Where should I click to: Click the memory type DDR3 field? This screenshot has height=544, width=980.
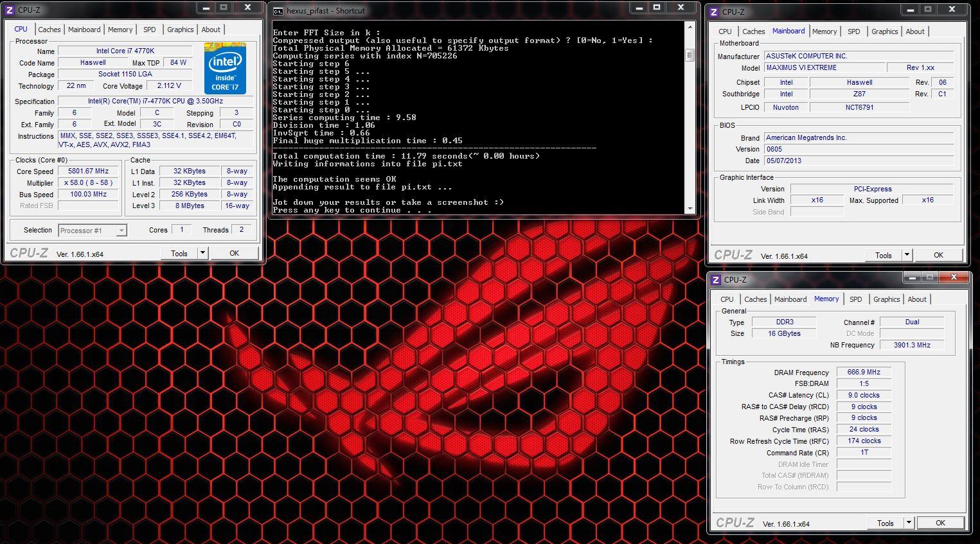pos(785,322)
